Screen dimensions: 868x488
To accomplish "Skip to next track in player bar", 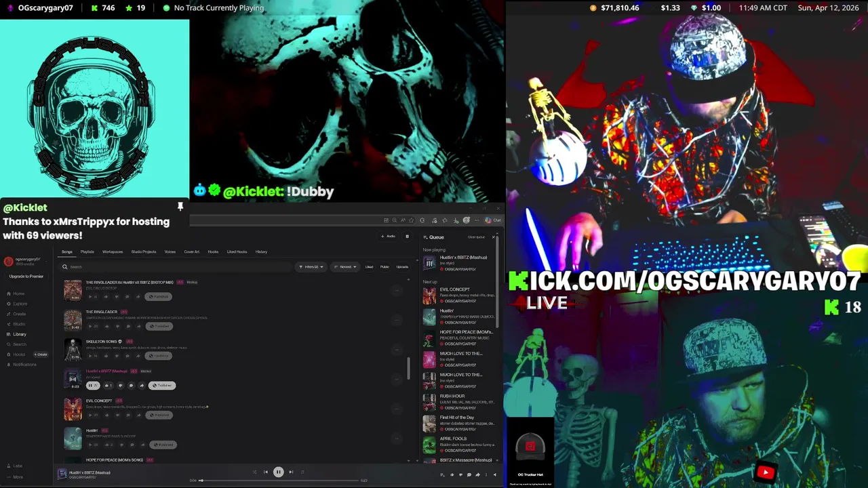I will coord(291,472).
